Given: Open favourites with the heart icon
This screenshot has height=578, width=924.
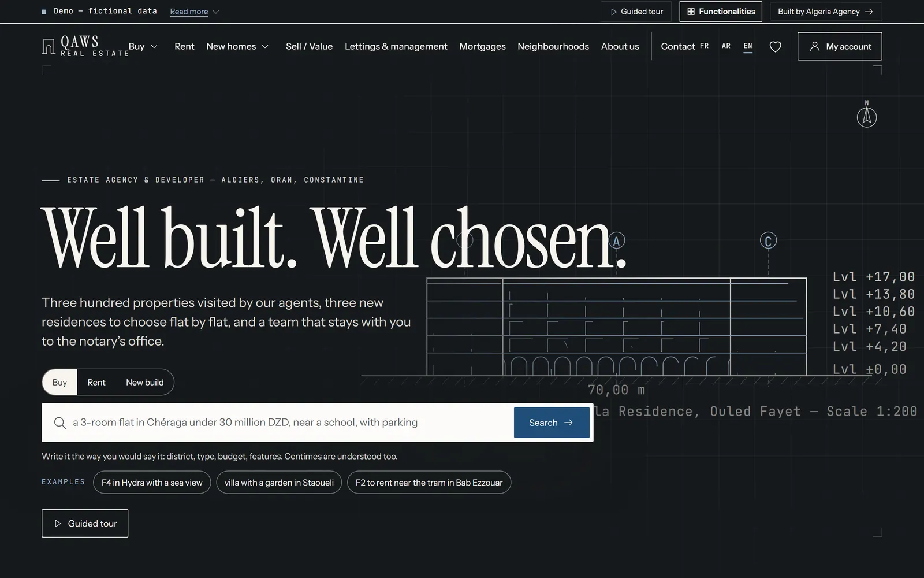Looking at the screenshot, I should pos(776,46).
